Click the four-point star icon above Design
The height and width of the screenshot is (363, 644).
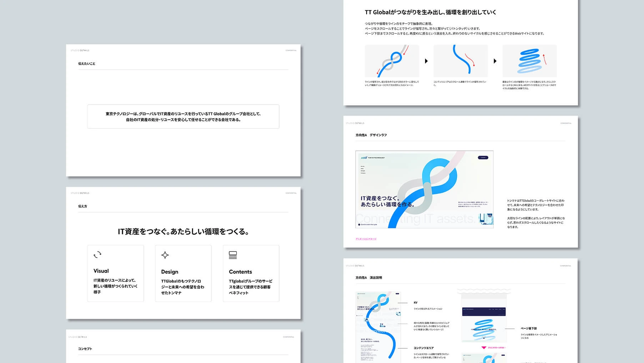(x=165, y=255)
